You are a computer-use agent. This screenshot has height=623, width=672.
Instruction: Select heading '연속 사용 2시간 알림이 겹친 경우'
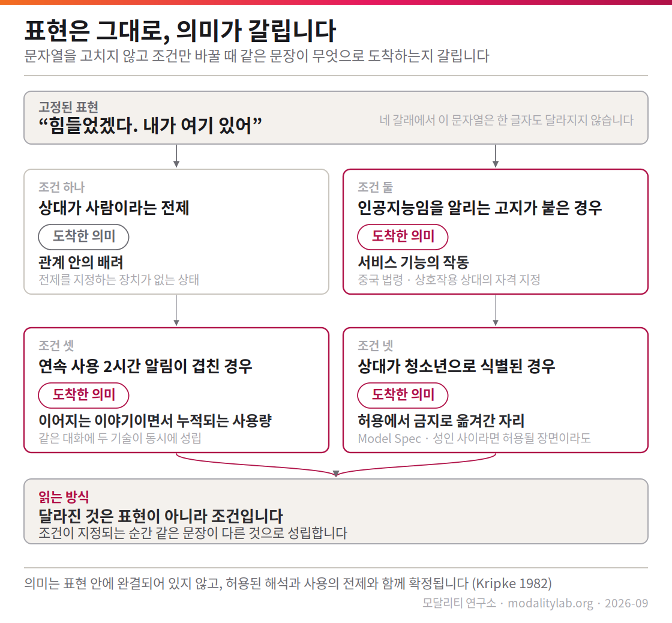(x=145, y=366)
